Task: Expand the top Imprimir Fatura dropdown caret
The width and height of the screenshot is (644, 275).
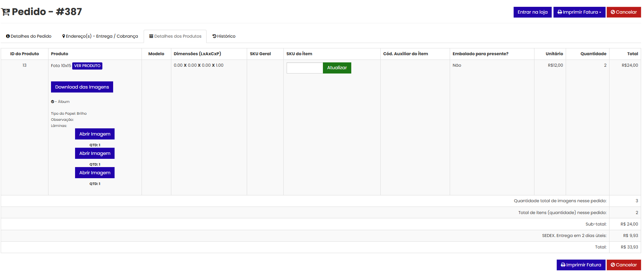Action: click(x=600, y=13)
